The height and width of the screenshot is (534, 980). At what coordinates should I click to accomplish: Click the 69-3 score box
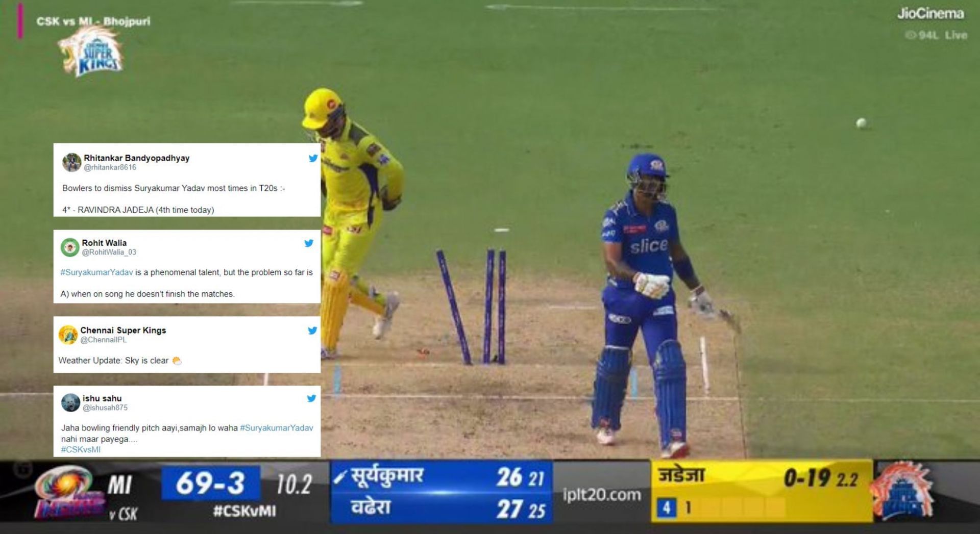point(210,483)
